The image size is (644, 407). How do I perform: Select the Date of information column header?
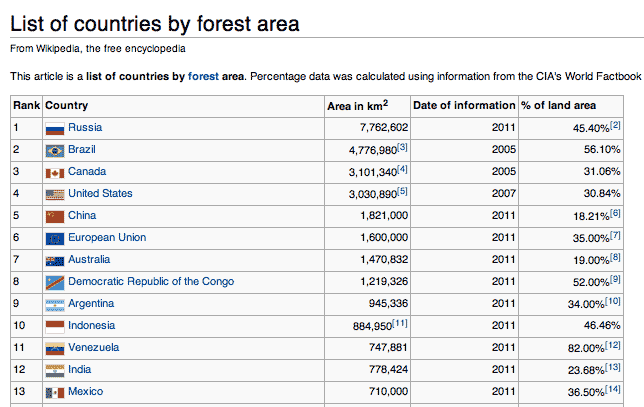coord(463,105)
